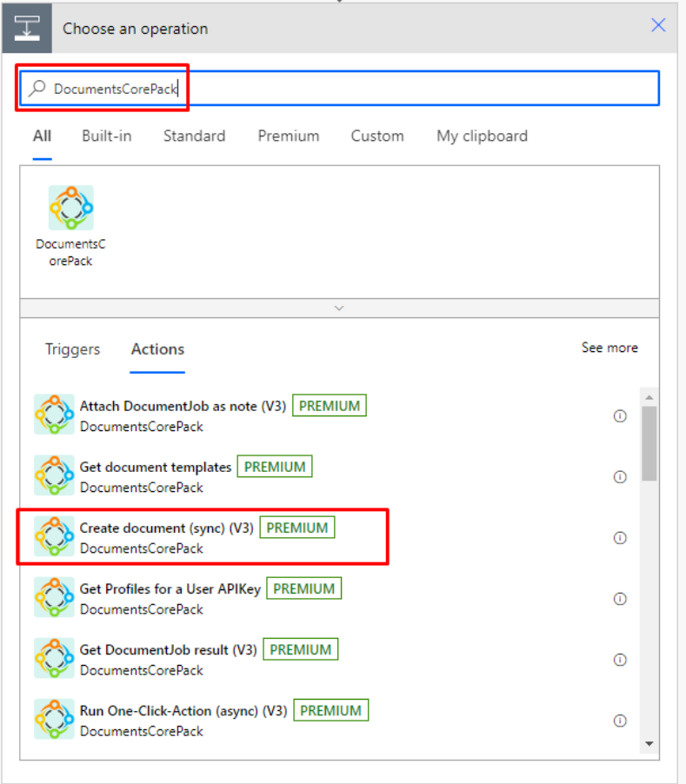Click the actions list scrollbar thumb
This screenshot has width=686, height=784.
tap(649, 443)
